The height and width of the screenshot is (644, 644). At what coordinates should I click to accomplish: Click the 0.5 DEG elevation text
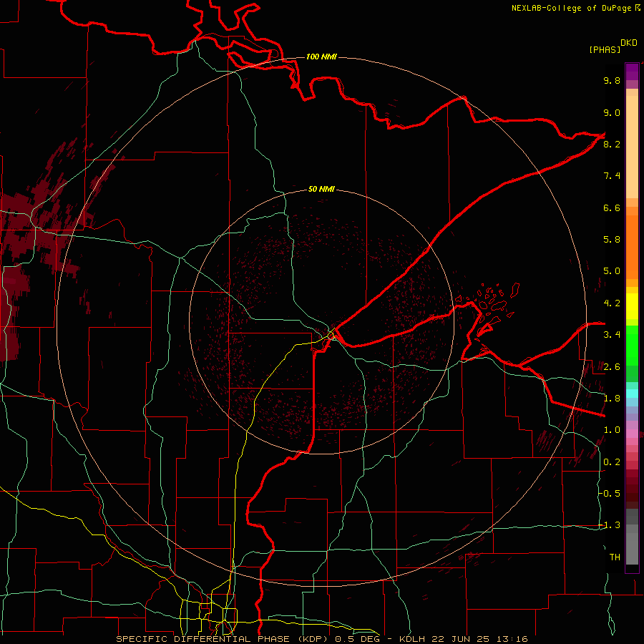(358, 639)
